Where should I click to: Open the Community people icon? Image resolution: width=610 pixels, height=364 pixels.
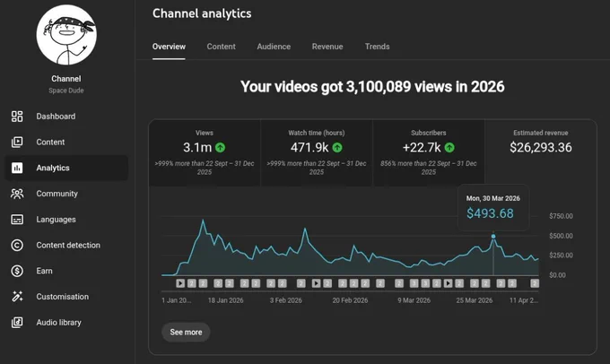(17, 194)
